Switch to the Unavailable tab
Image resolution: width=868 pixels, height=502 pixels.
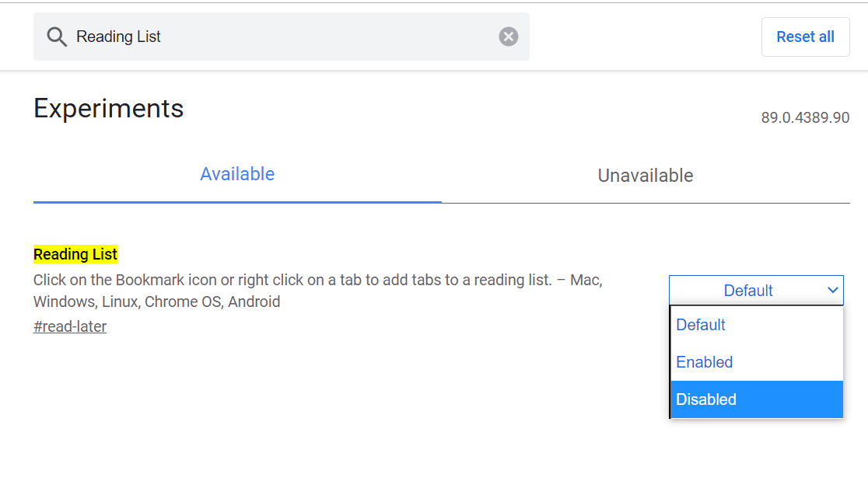click(x=646, y=176)
